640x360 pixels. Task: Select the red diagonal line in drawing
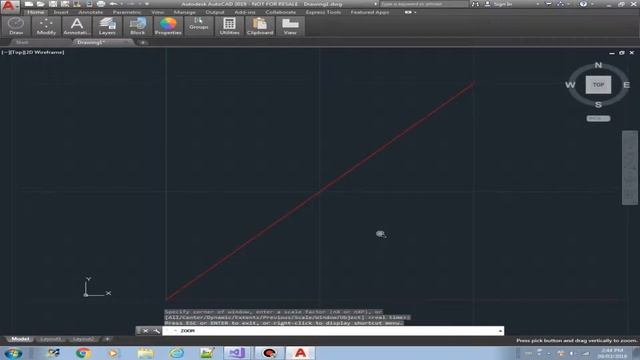[x=320, y=191]
